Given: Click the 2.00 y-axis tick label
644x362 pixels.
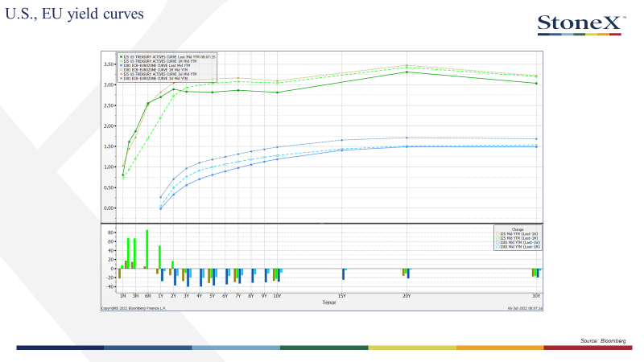Looking at the screenshot, I should 109,126.
